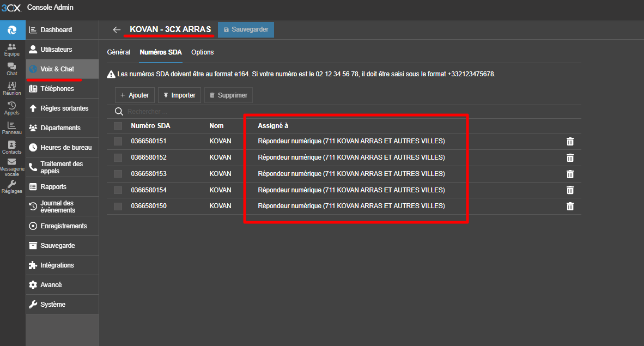Go back using the left arrow
The width and height of the screenshot is (644, 346).
(117, 29)
